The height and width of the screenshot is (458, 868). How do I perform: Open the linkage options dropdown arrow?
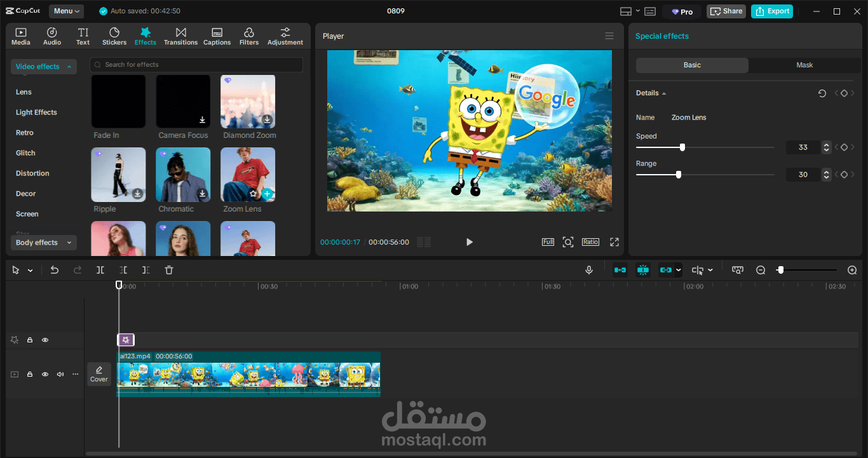[x=678, y=270]
